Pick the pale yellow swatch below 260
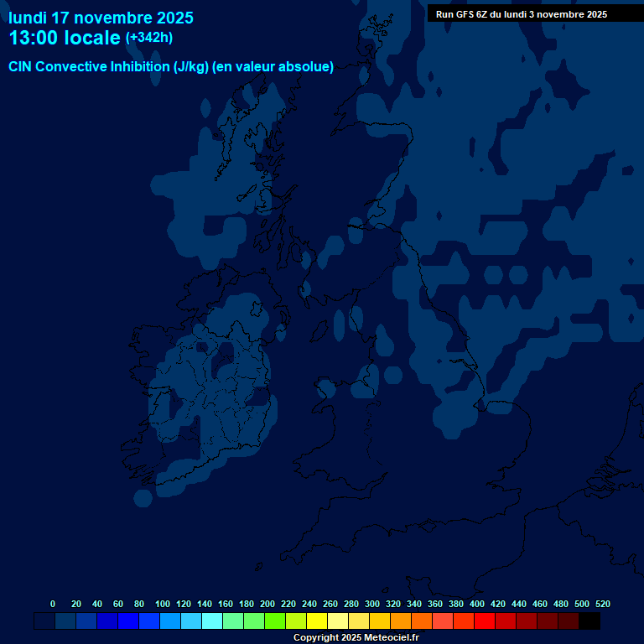The height and width of the screenshot is (644, 644). click(x=338, y=621)
